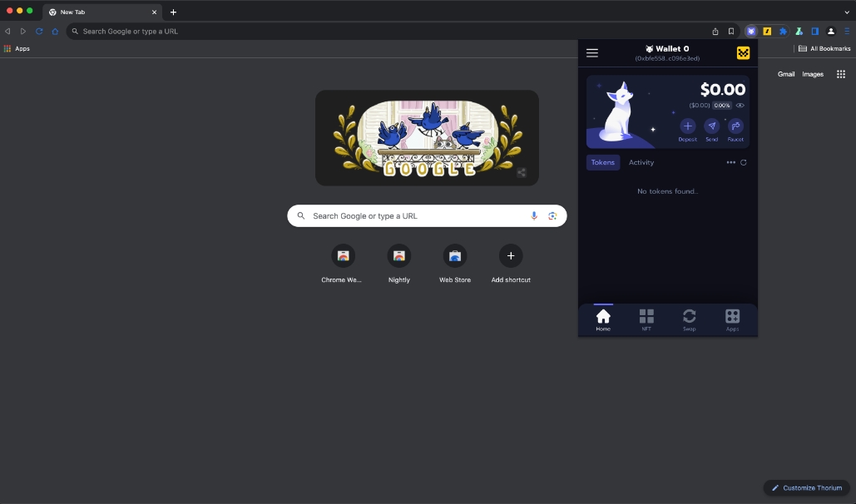856x504 pixels.
Task: Open the Extensions puzzle-piece menu
Action: [783, 31]
